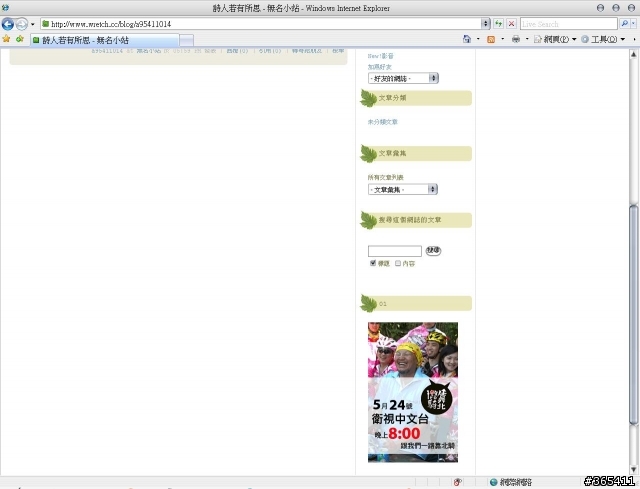Click the Live Search magnifier button

(x=624, y=24)
